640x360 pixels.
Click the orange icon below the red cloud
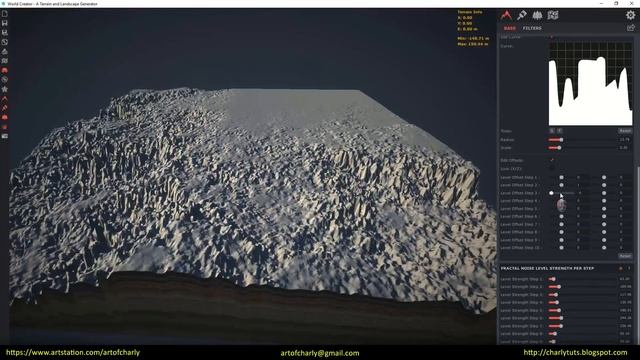point(4,127)
